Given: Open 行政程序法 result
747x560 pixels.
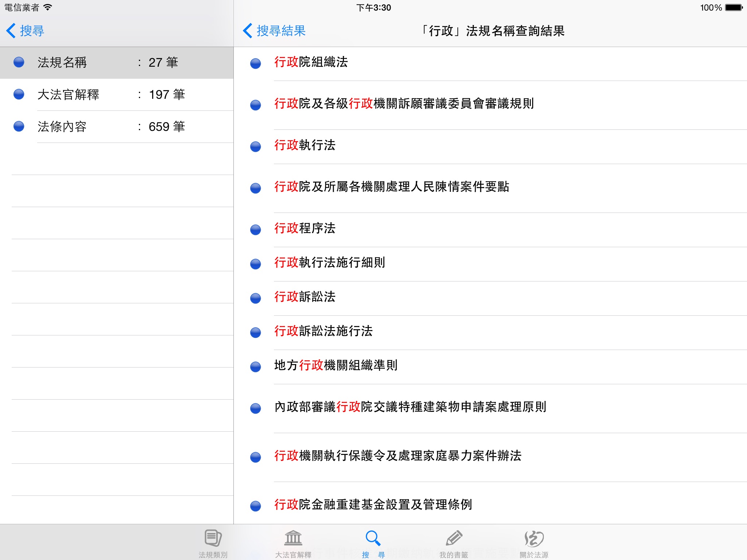Looking at the screenshot, I should pos(490,230).
